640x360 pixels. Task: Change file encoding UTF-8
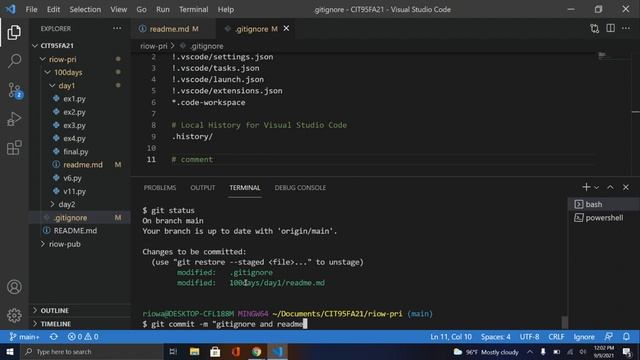529,337
